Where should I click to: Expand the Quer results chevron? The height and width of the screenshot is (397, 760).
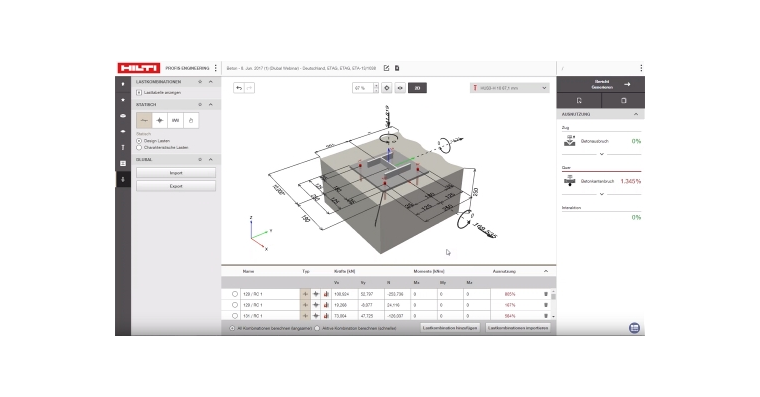point(602,194)
